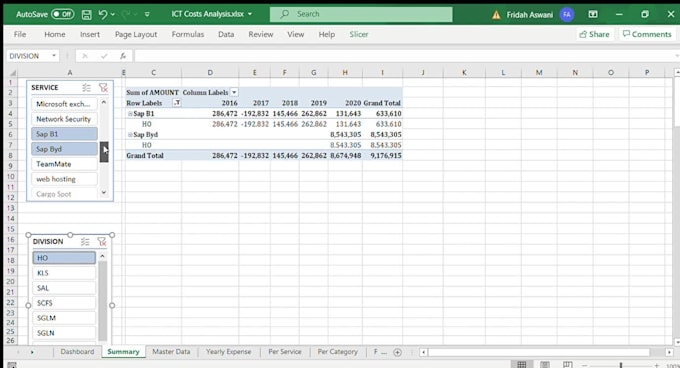Toggle Multi-Select on SERVICE slicer

coord(87,88)
